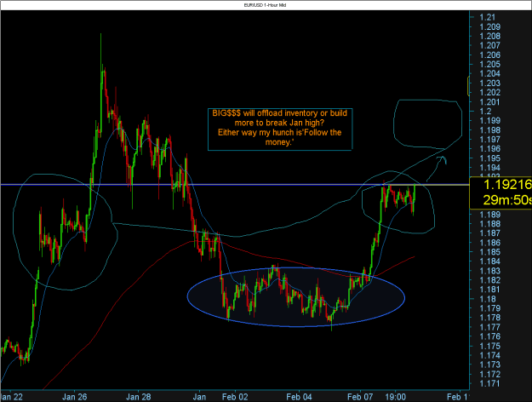The width and height of the screenshot is (532, 402).
Task: Click the 1.209 price axis label
Action: click(489, 26)
